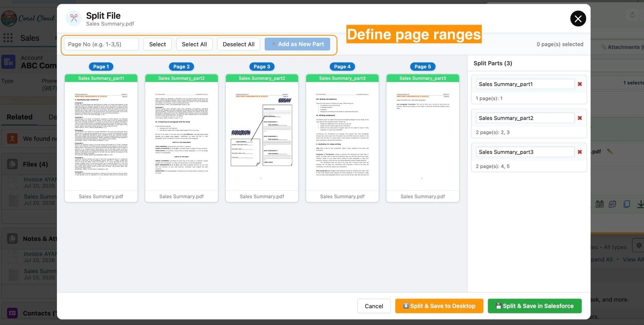Click the '2 page(s): 4, 5' text
Image resolution: width=644 pixels, height=325 pixels.
point(492,166)
